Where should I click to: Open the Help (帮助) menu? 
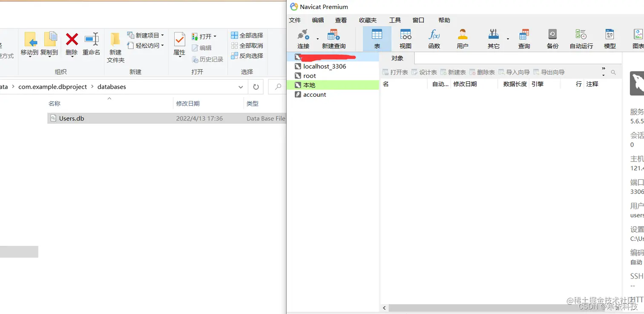444,20
